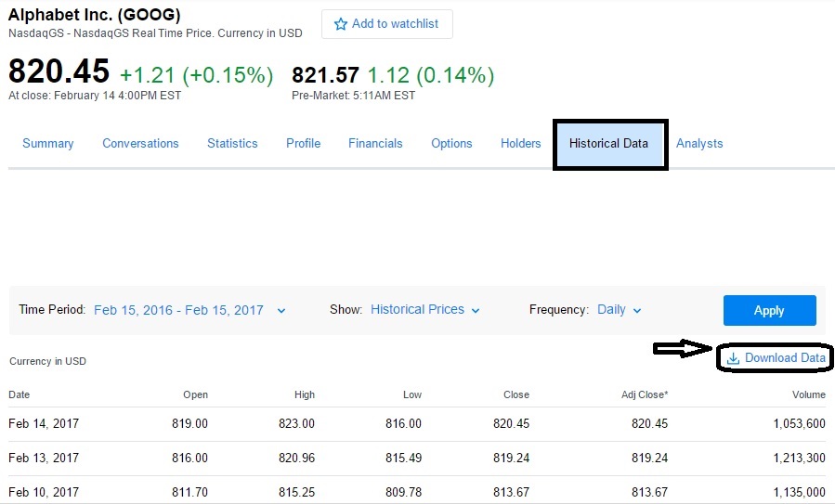Click the chevron beside Daily
The image size is (835, 504).
coord(637,310)
